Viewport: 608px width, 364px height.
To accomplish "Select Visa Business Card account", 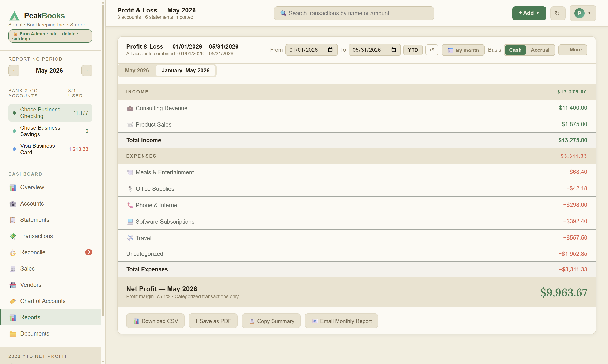I will point(50,149).
